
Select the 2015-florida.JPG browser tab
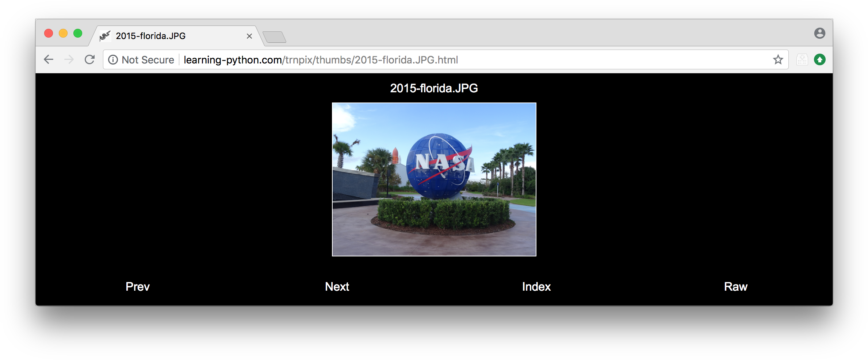pyautogui.click(x=176, y=36)
